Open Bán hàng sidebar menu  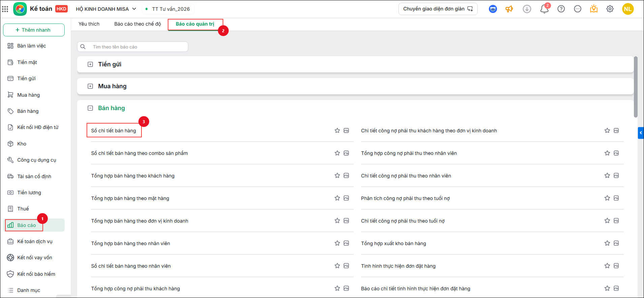pos(34,111)
